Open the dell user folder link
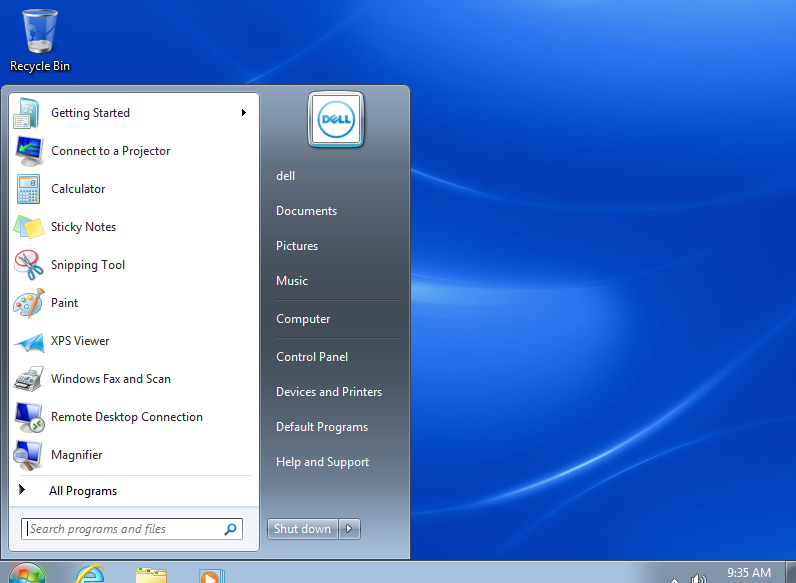Image resolution: width=796 pixels, height=583 pixels. coord(285,176)
